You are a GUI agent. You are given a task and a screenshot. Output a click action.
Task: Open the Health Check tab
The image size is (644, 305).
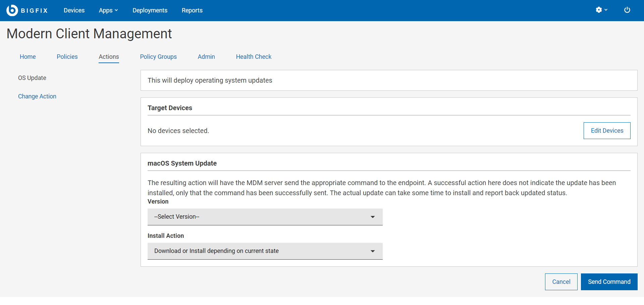[254, 57]
